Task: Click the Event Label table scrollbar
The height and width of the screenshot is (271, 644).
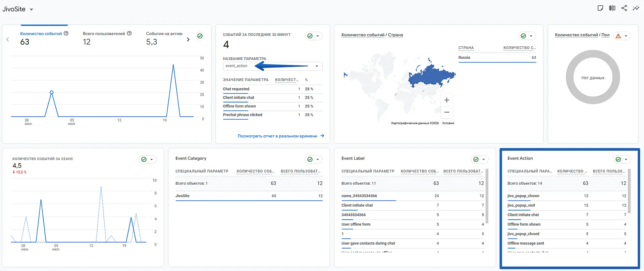Action: point(487,196)
